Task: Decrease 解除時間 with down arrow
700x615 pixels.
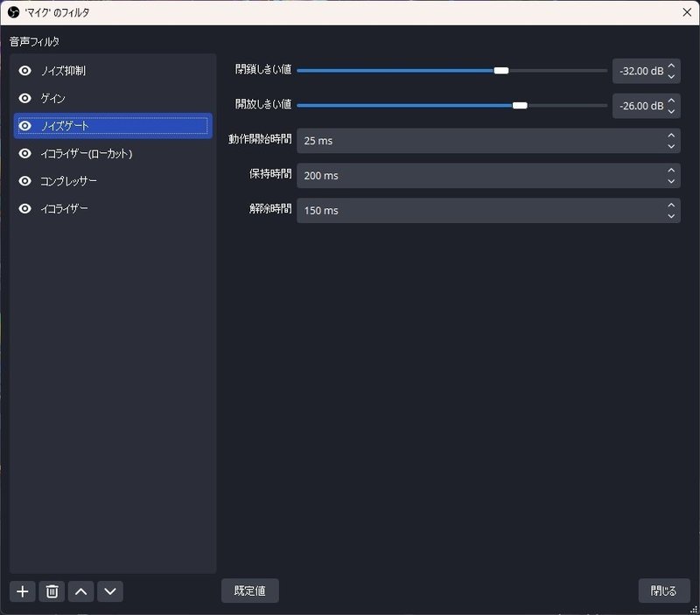Action: pyautogui.click(x=671, y=216)
